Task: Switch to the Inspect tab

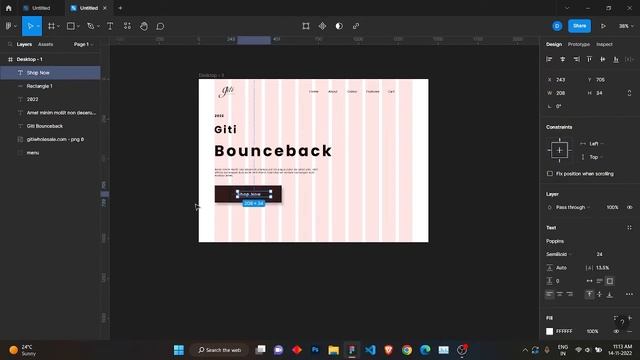Action: click(x=604, y=44)
